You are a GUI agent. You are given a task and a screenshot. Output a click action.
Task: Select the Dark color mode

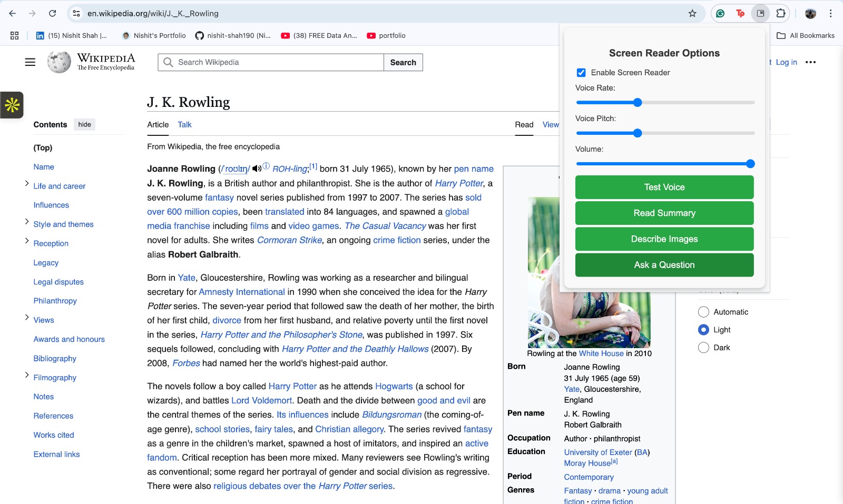[x=703, y=348]
